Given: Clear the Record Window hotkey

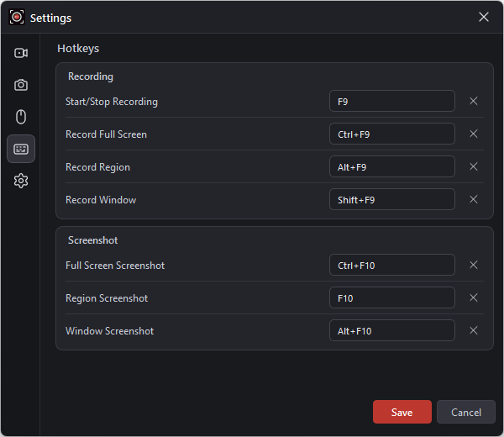Looking at the screenshot, I should click(x=474, y=199).
